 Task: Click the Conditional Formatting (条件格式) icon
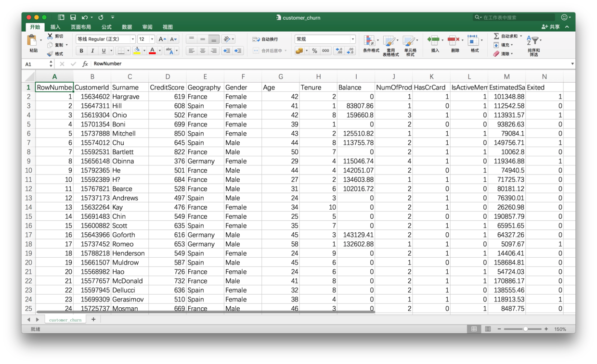tap(370, 41)
